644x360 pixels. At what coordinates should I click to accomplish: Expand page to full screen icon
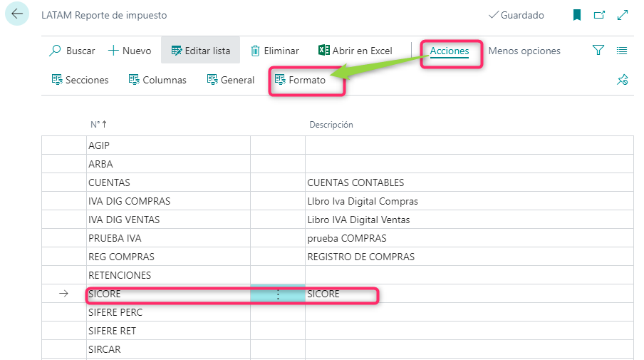pyautogui.click(x=623, y=15)
